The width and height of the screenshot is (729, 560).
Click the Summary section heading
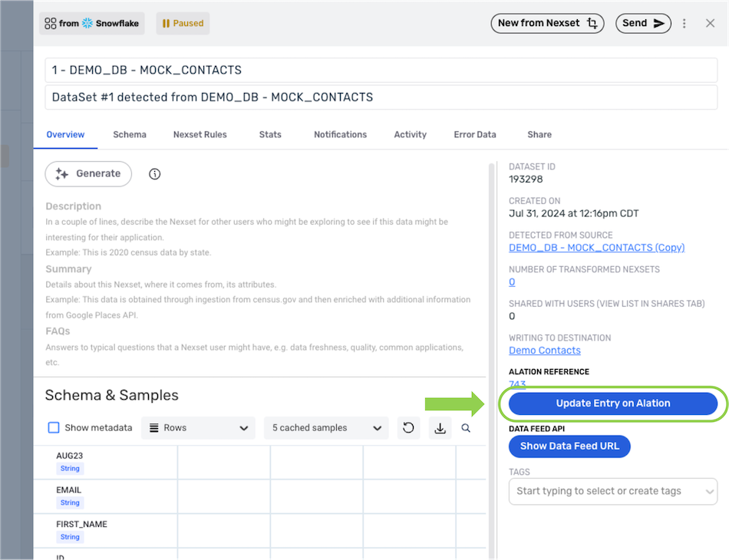point(68,269)
